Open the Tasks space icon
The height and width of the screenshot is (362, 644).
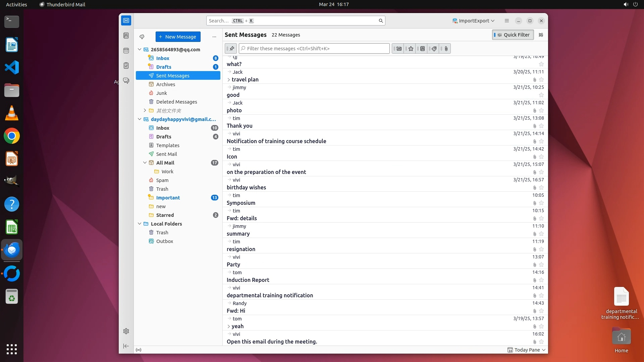126,66
